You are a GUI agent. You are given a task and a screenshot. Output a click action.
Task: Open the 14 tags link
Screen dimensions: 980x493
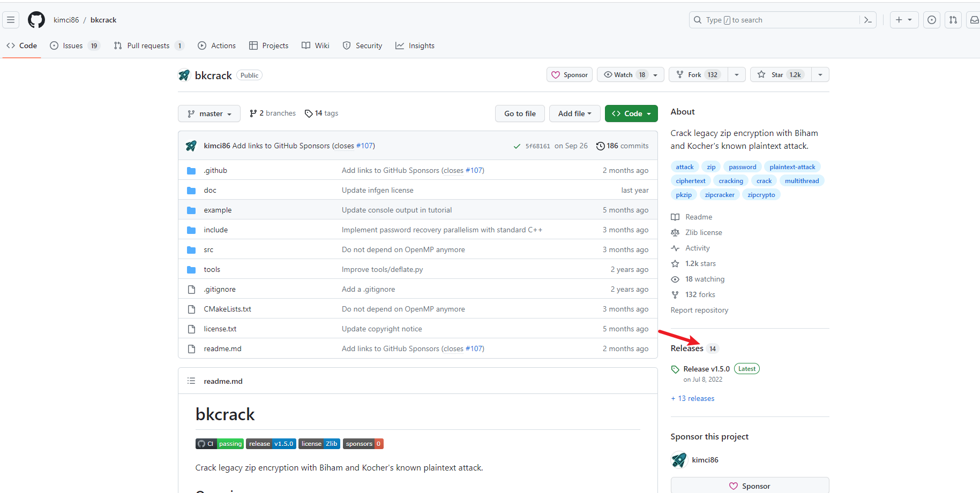point(321,113)
